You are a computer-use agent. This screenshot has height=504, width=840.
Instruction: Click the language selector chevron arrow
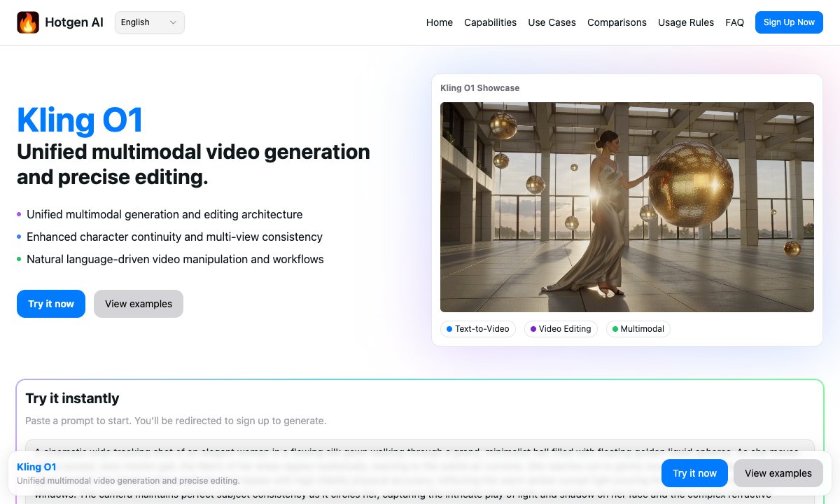(x=173, y=22)
